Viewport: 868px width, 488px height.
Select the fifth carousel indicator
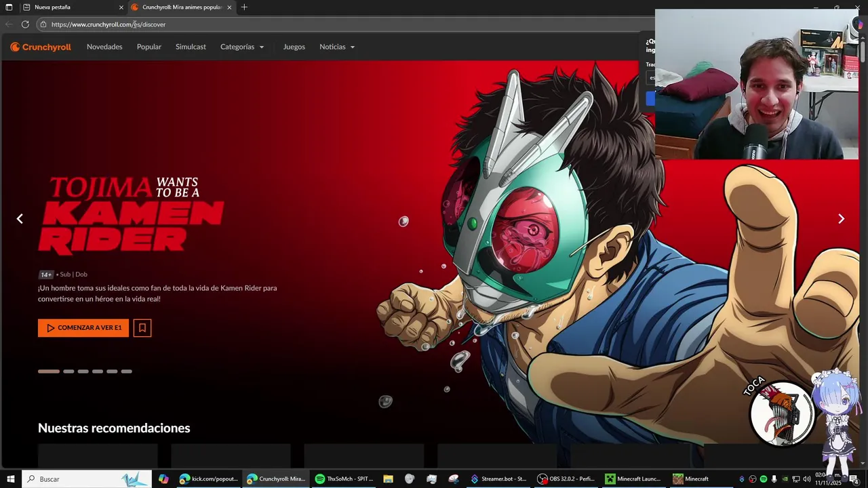coord(112,371)
